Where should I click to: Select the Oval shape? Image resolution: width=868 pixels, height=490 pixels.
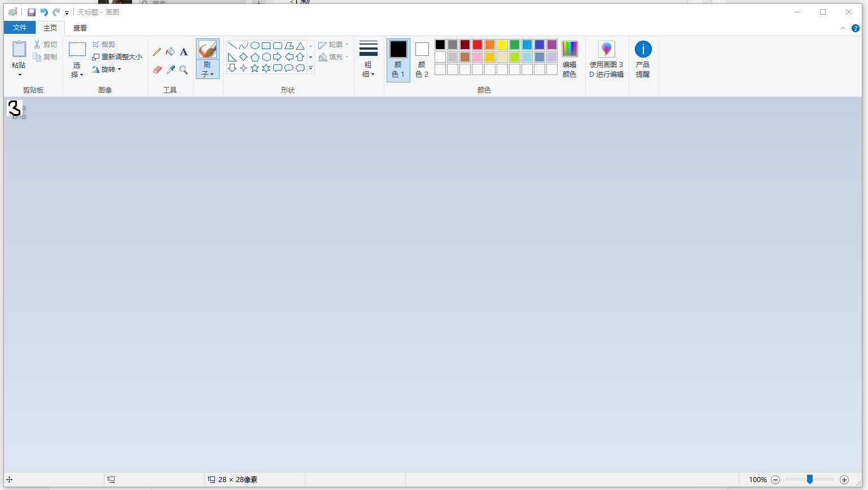(x=255, y=45)
